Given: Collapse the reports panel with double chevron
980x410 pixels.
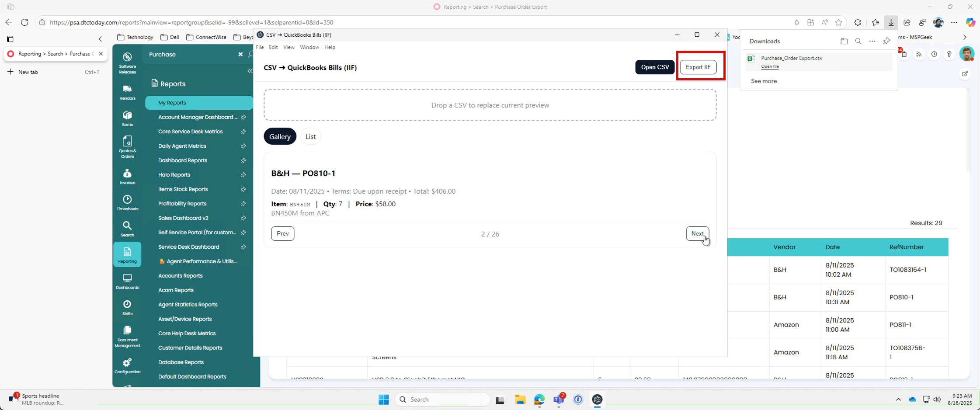Looking at the screenshot, I should (250, 71).
